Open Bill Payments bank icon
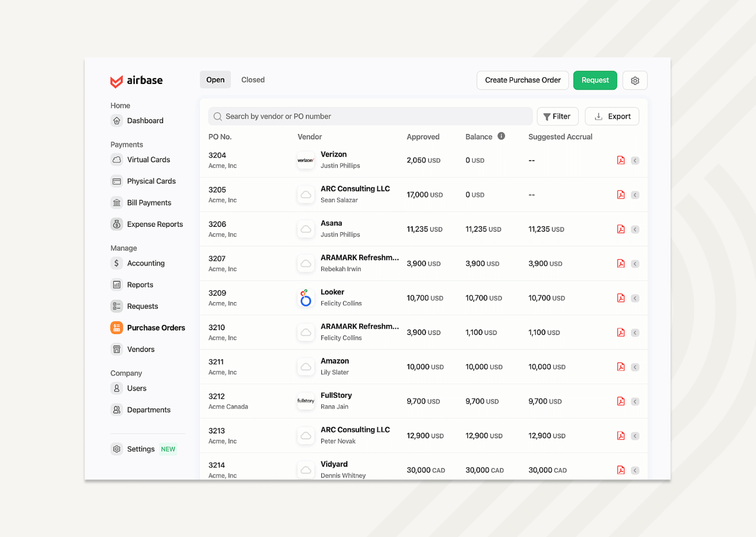This screenshot has width=756, height=537. (x=117, y=203)
